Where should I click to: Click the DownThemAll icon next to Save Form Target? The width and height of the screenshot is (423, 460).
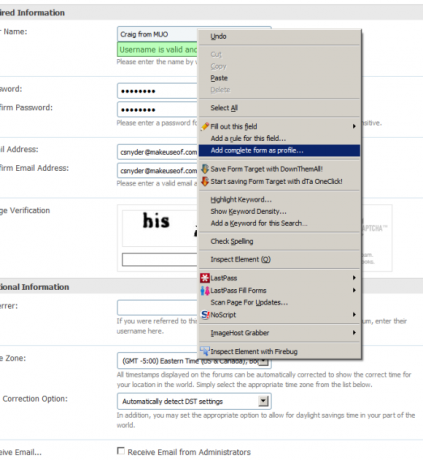pyautogui.click(x=205, y=169)
